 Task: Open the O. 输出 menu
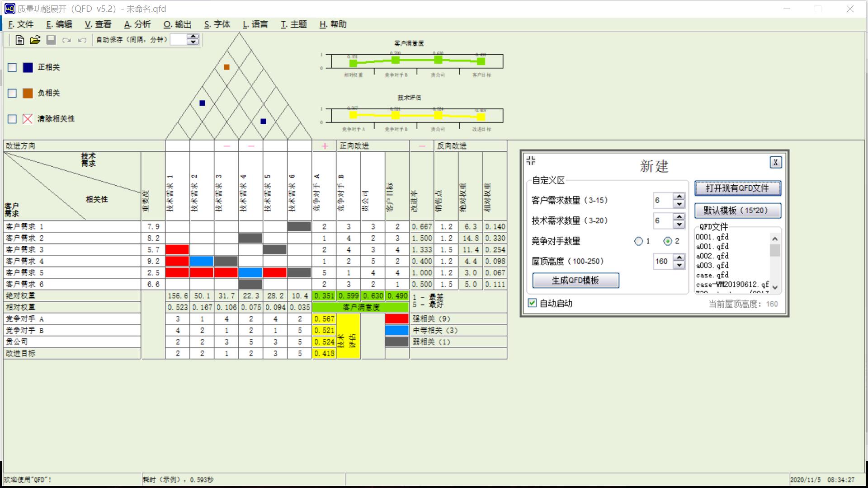[178, 24]
